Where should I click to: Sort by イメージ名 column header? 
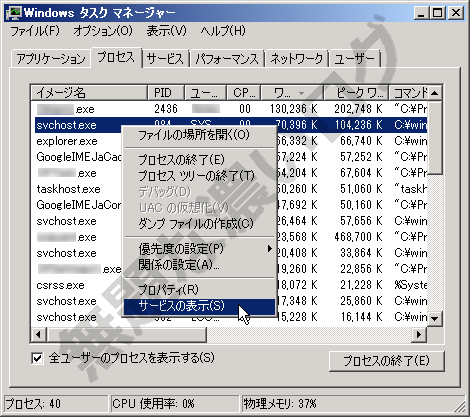(89, 93)
